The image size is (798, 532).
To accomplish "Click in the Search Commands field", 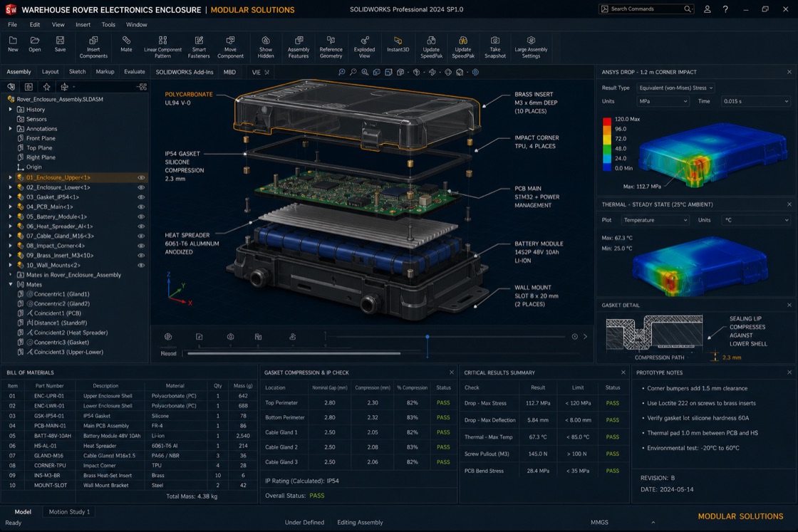I will [x=646, y=9].
